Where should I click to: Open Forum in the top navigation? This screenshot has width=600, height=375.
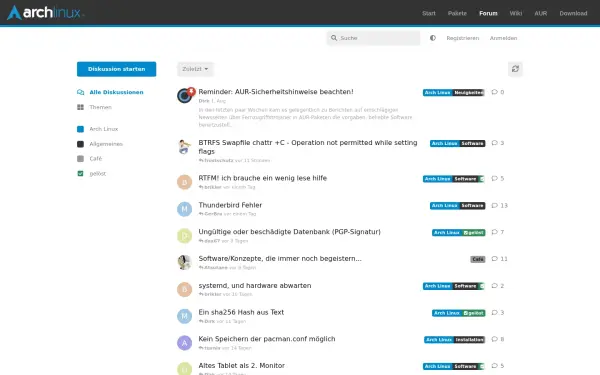click(x=488, y=13)
